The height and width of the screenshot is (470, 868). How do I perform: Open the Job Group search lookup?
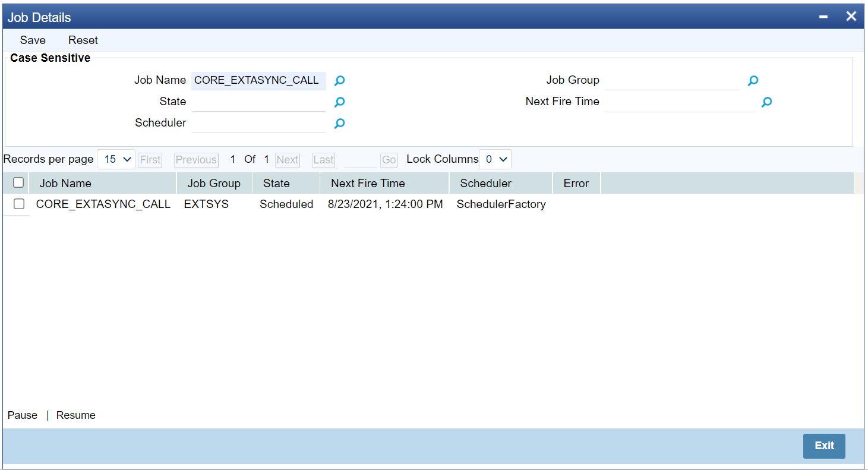[753, 80]
